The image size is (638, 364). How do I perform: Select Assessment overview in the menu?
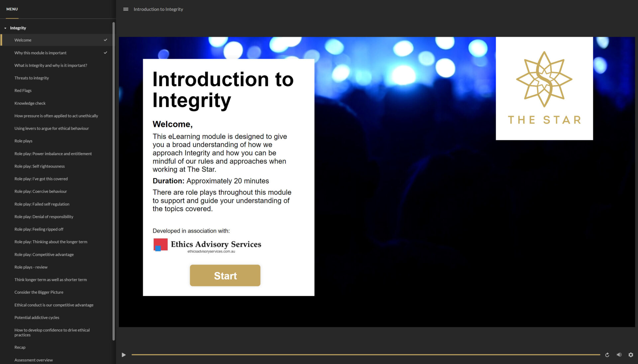[34, 360]
